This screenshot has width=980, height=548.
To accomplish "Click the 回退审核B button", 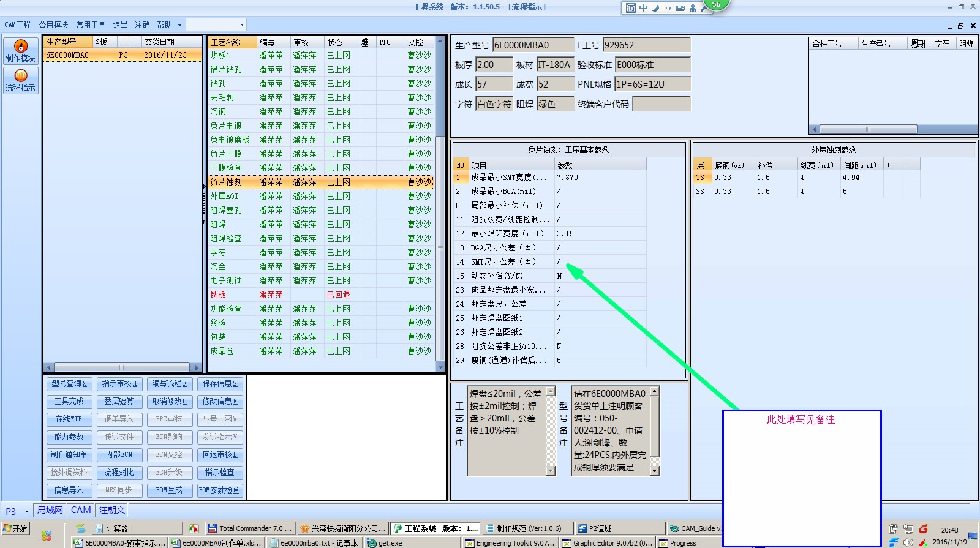I will [219, 455].
